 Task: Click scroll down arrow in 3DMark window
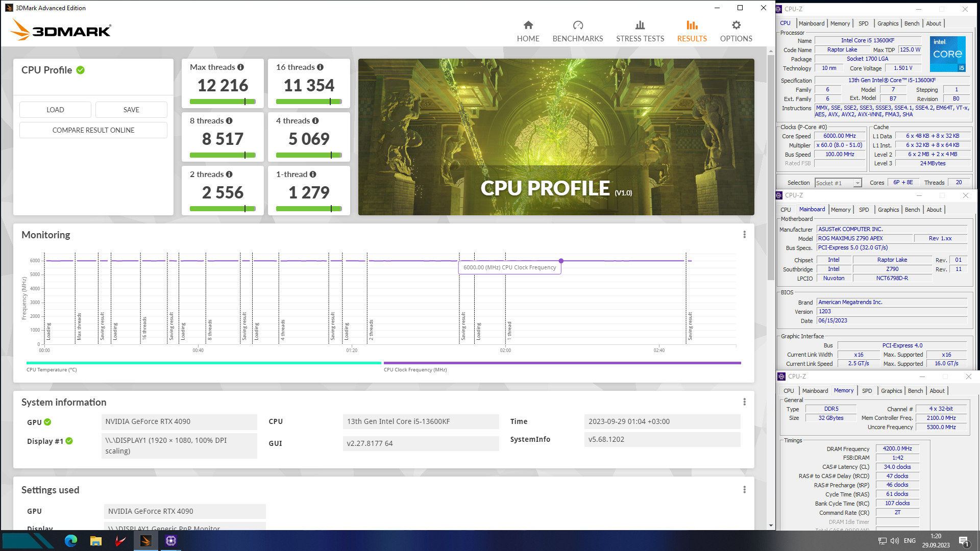point(771,525)
